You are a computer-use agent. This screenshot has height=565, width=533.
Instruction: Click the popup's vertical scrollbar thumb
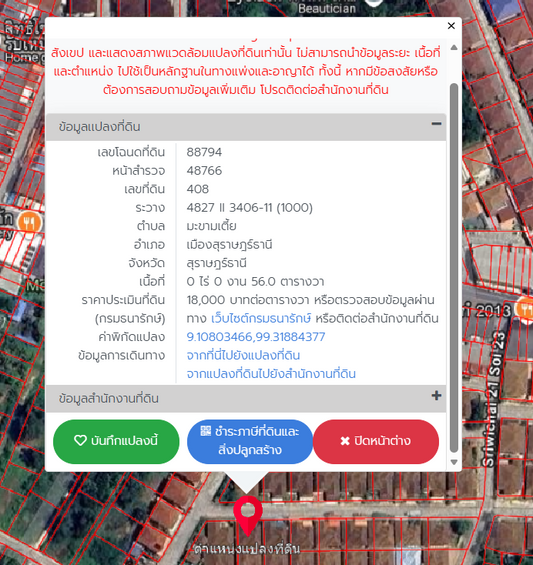click(x=454, y=268)
